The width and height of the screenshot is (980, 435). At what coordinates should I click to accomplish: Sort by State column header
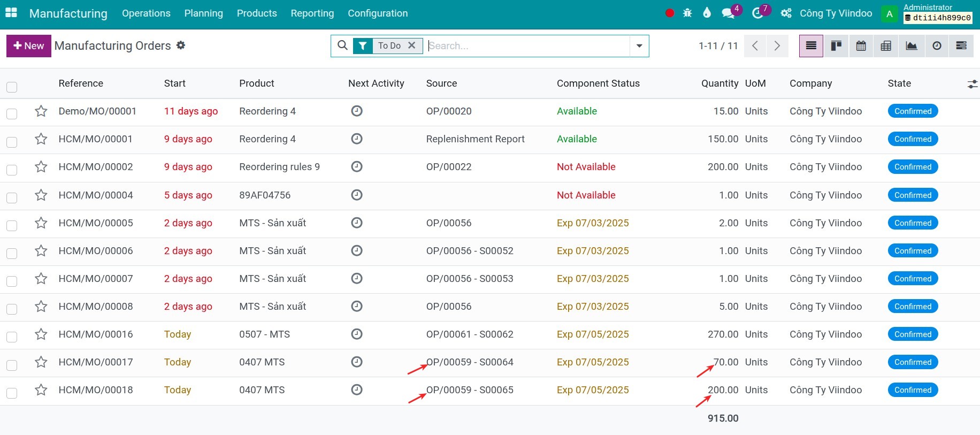[x=899, y=83]
